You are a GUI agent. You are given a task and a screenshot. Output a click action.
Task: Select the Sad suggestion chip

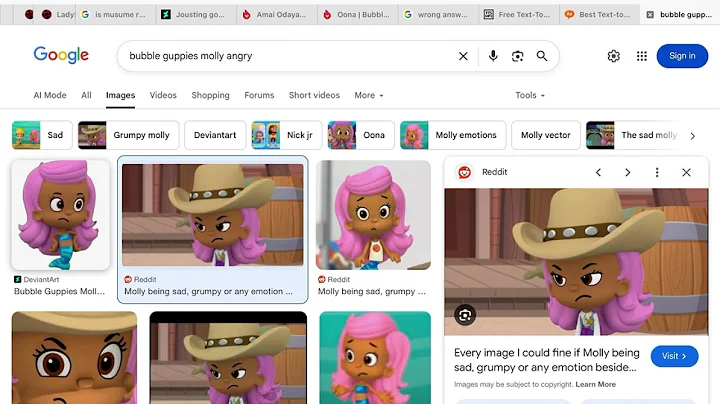(x=42, y=135)
